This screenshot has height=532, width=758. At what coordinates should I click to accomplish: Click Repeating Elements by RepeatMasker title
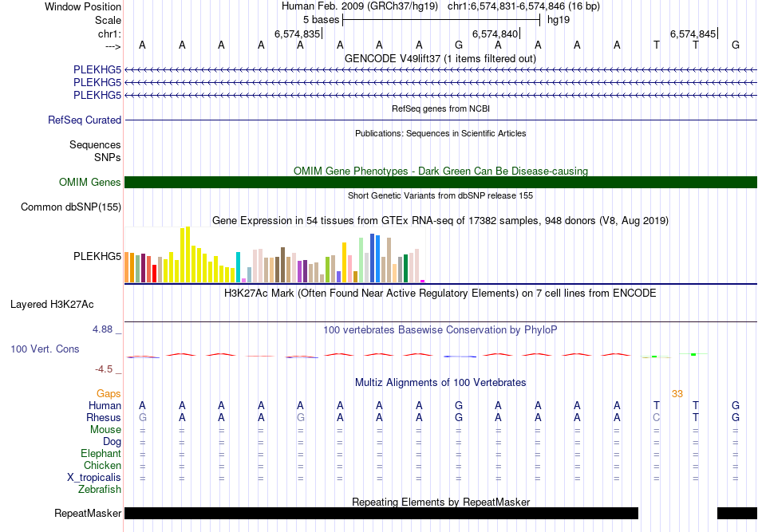[441, 502]
